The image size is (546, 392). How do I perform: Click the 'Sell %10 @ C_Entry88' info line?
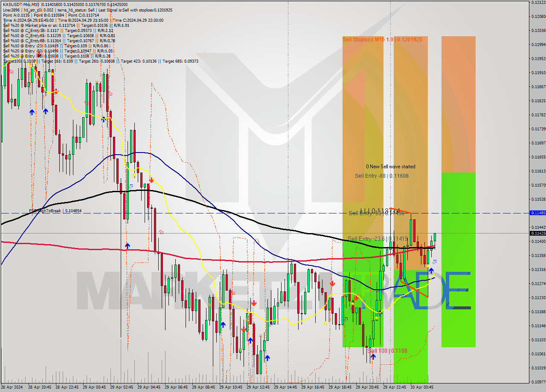[x=59, y=40]
